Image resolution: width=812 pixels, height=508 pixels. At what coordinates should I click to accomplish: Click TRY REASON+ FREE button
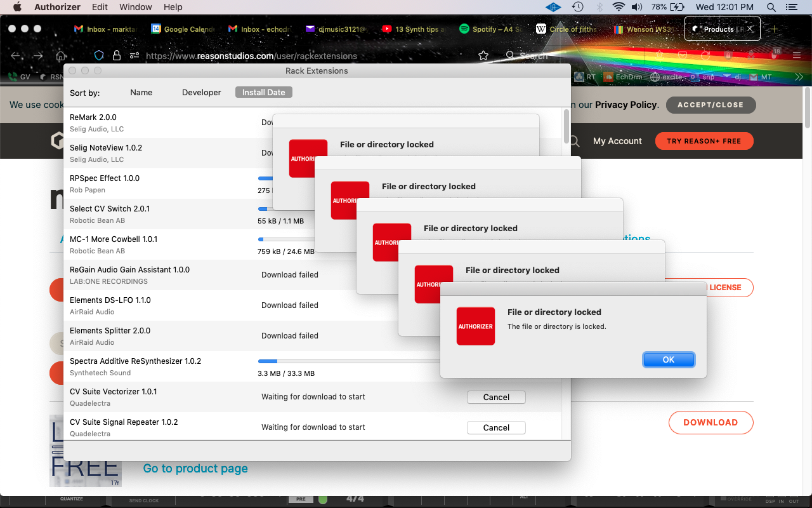tap(705, 141)
